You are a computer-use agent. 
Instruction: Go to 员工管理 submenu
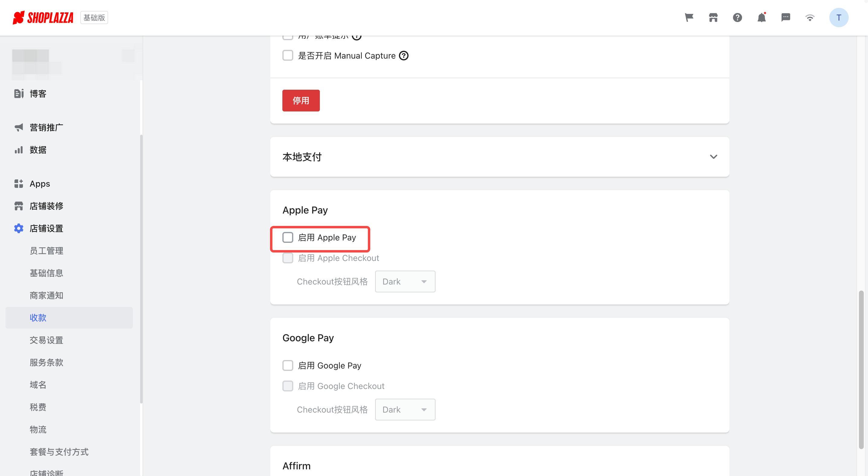(69, 251)
